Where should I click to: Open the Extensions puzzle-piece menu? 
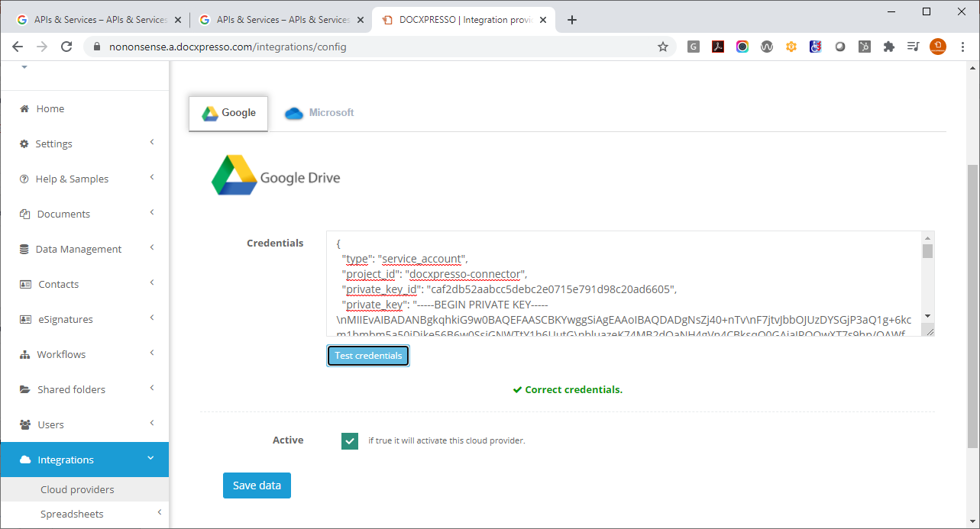888,47
